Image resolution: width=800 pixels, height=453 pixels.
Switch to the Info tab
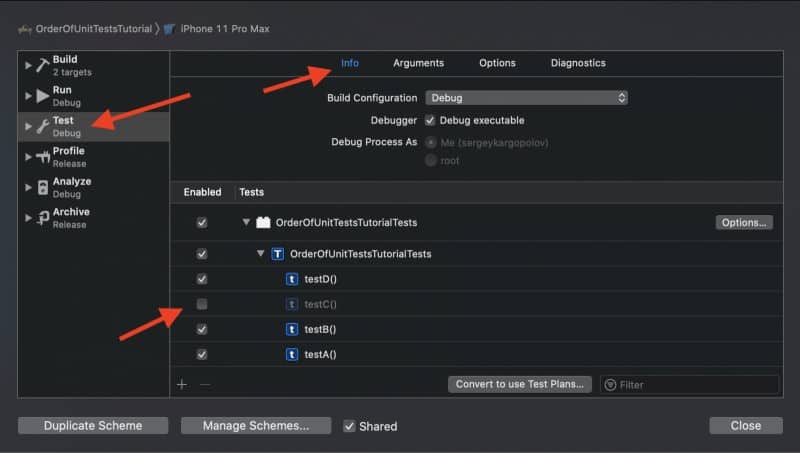click(x=350, y=63)
